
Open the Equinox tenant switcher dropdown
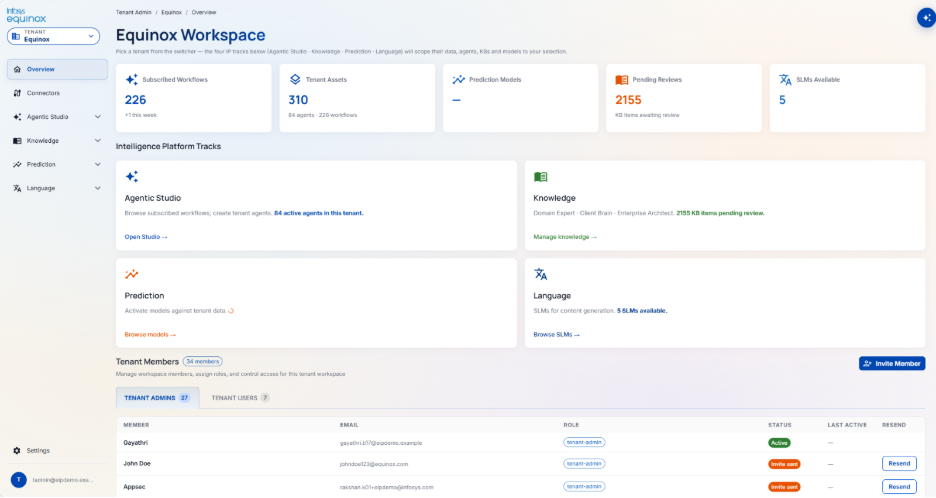53,36
